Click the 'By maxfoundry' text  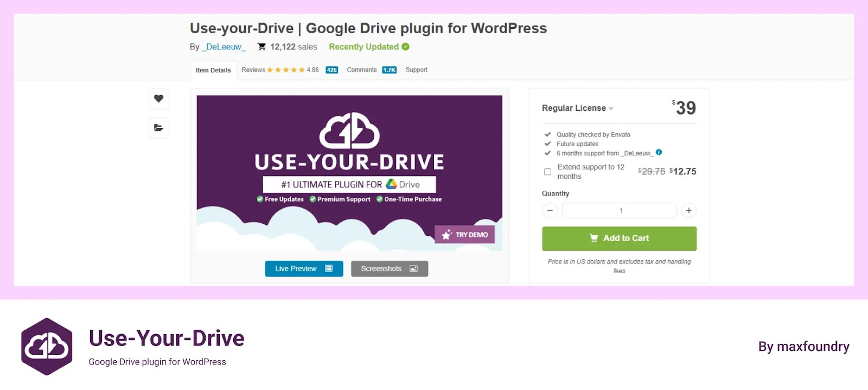tap(804, 347)
